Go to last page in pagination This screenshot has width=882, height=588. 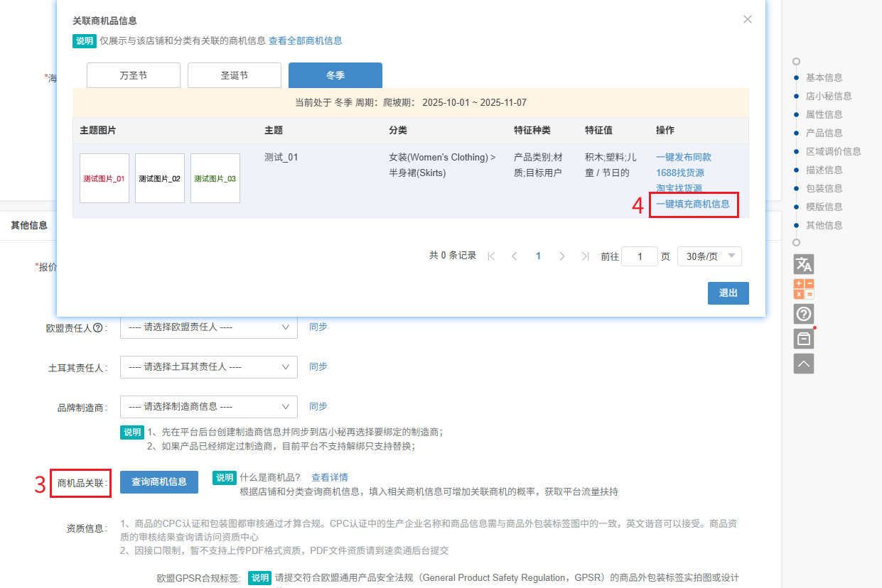[585, 256]
